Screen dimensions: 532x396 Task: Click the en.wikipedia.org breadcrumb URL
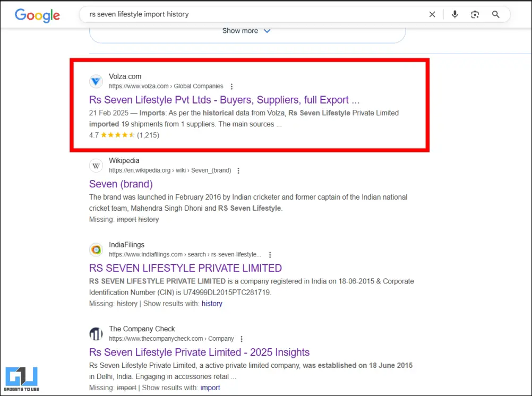[x=170, y=170]
